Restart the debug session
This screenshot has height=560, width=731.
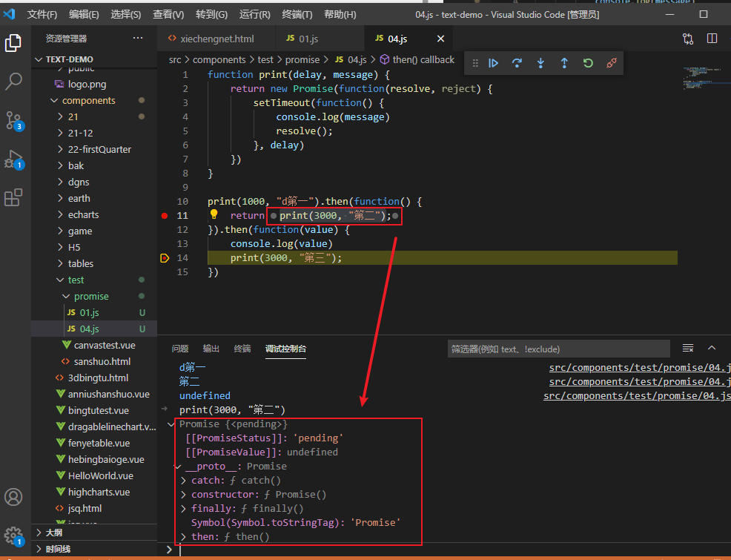(588, 63)
